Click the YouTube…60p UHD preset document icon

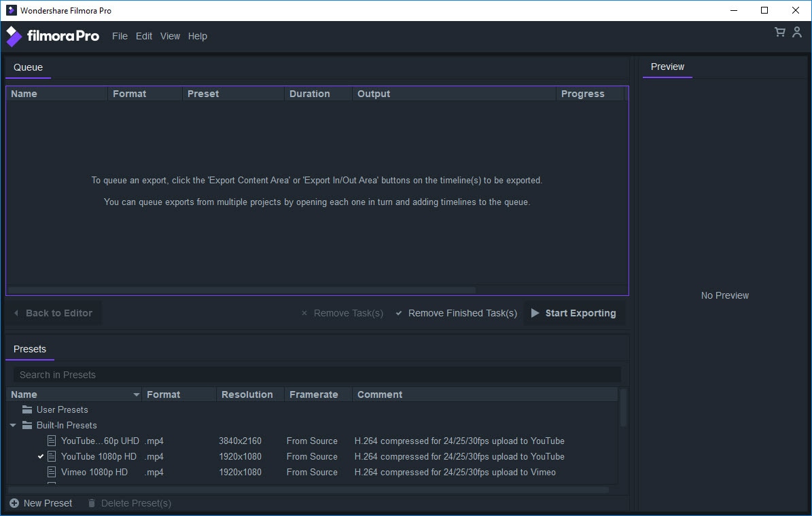coord(51,441)
